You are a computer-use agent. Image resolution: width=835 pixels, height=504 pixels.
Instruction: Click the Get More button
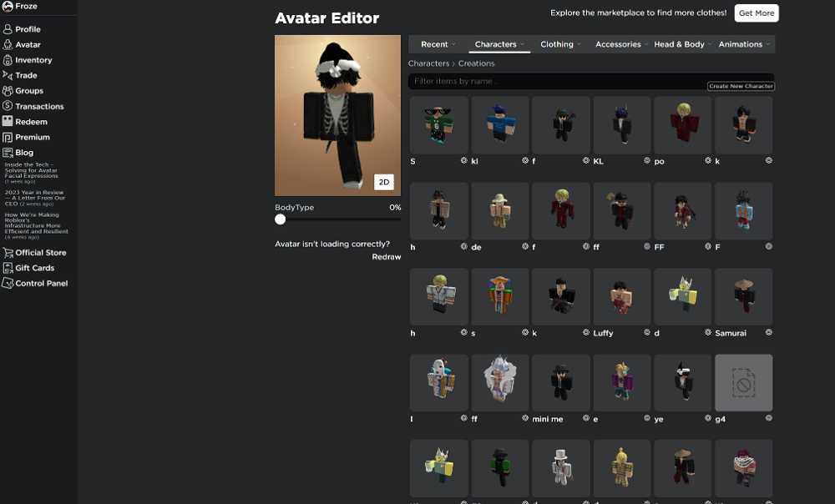click(757, 13)
